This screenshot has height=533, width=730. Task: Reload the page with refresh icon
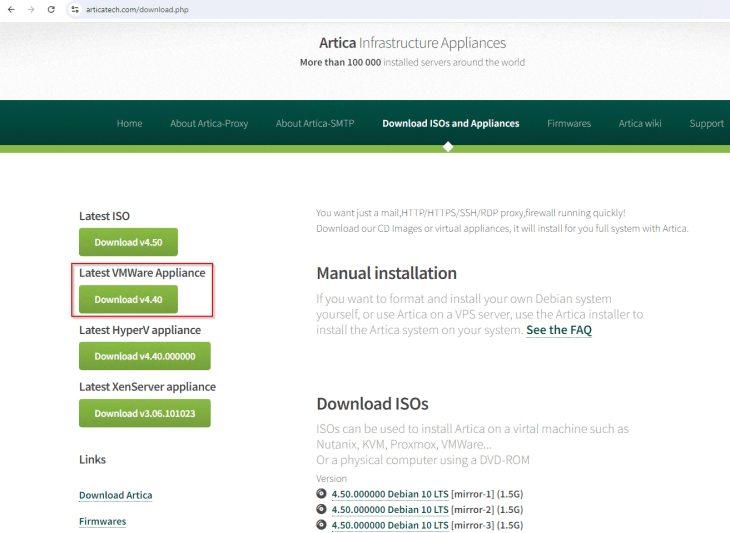[51, 9]
